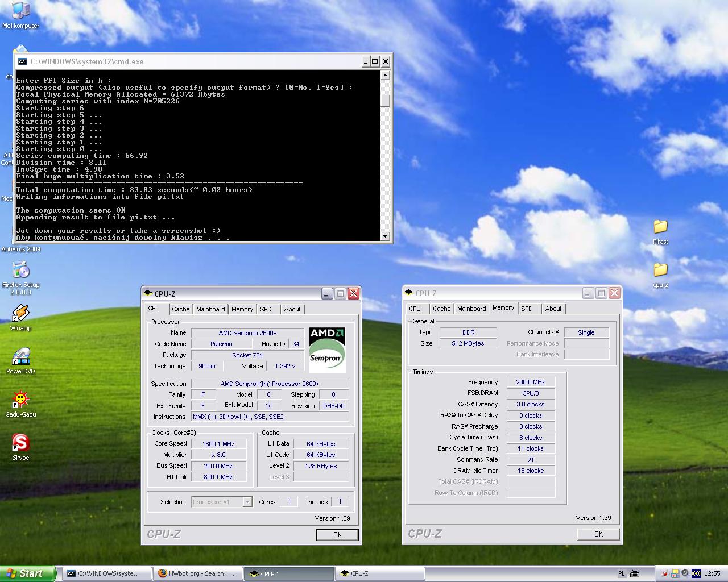The width and height of the screenshot is (728, 582).
Task: Switch to About tab in right CPU-Z window
Action: 553,309
